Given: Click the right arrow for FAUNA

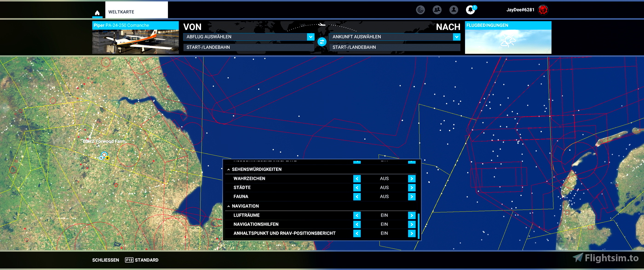Looking at the screenshot, I should 412,197.
